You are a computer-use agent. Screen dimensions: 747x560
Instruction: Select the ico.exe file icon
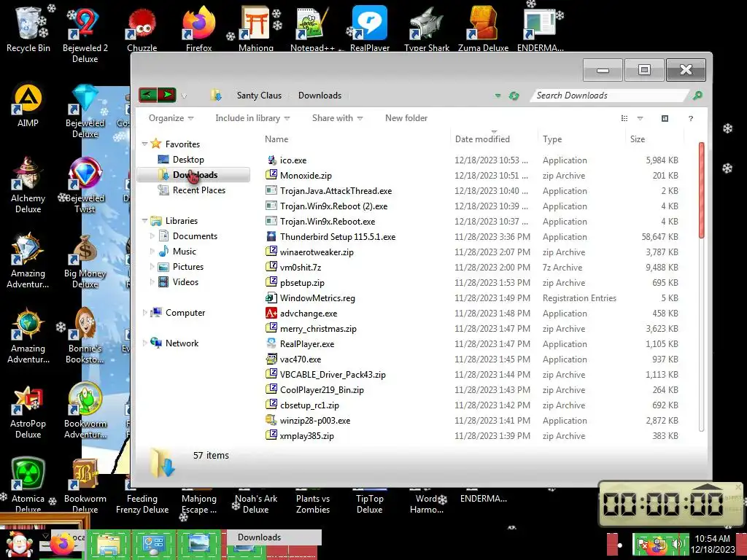(x=271, y=160)
